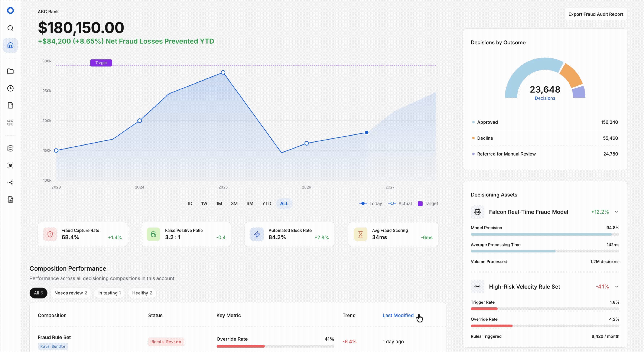The width and height of the screenshot is (644, 352).
Task: Open the folder icon in sidebar
Action: [10, 71]
